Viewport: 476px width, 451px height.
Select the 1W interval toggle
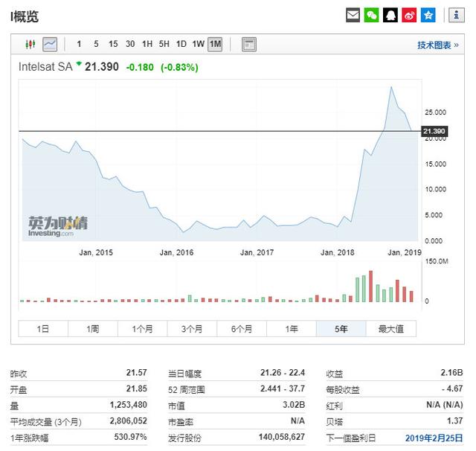(198, 45)
